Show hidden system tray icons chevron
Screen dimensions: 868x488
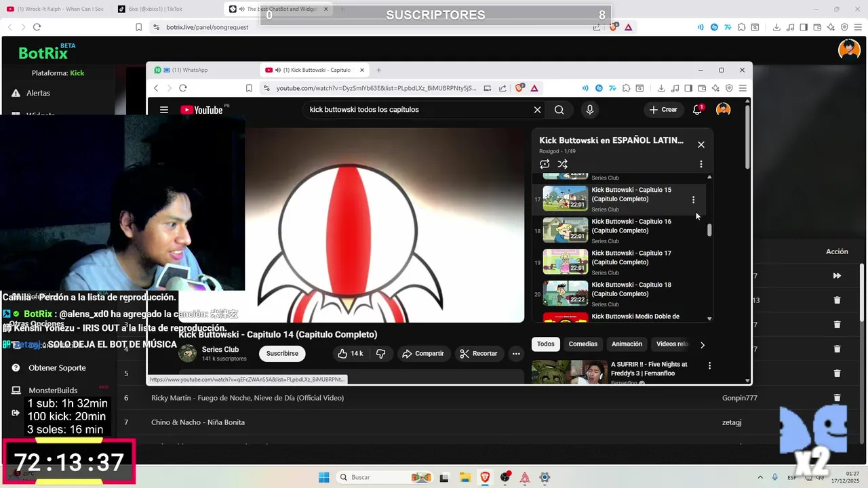pyautogui.click(x=759, y=477)
